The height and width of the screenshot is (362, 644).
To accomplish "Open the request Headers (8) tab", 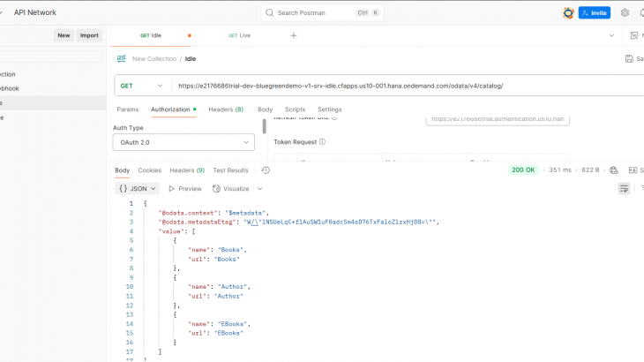I will point(226,109).
